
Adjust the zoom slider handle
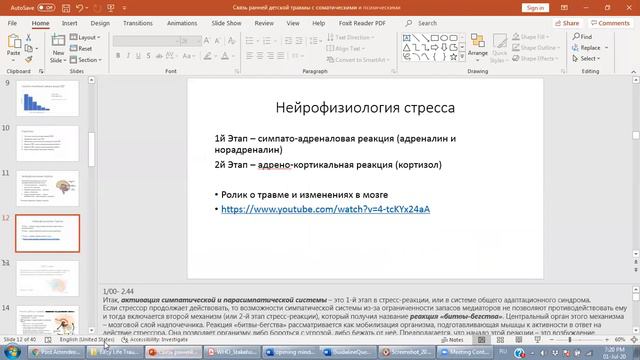coord(570,340)
